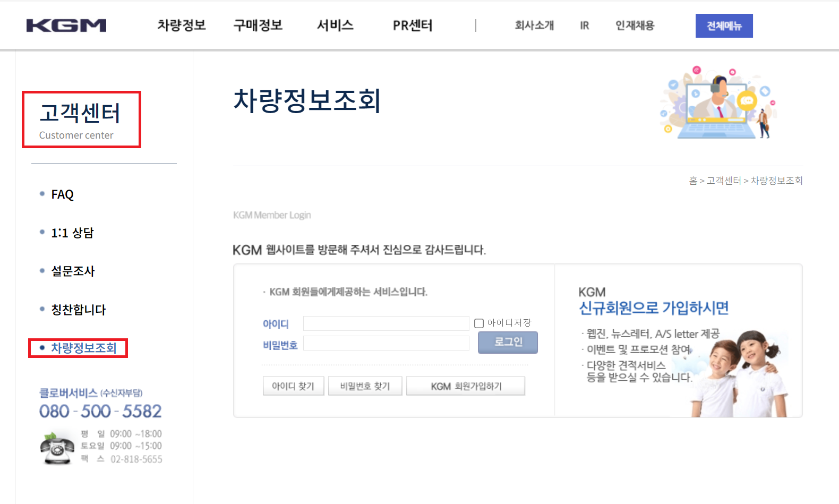The width and height of the screenshot is (839, 504).
Task: Open 설문조사 in sidebar
Action: (73, 271)
